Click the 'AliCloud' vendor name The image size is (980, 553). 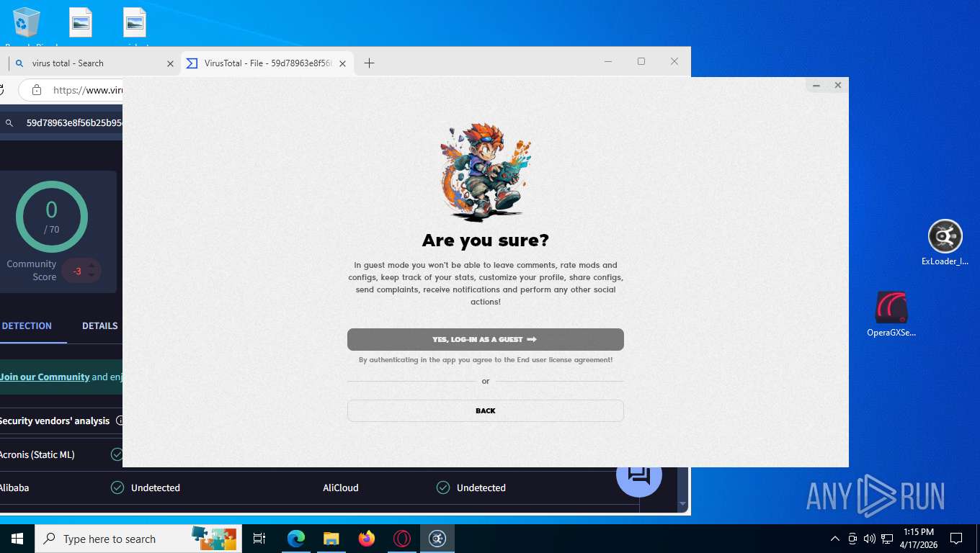click(341, 487)
